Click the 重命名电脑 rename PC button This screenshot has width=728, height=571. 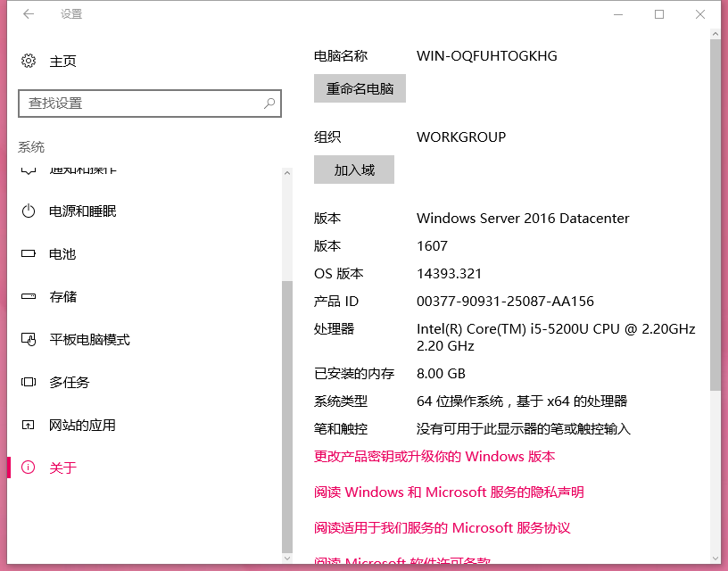point(360,88)
